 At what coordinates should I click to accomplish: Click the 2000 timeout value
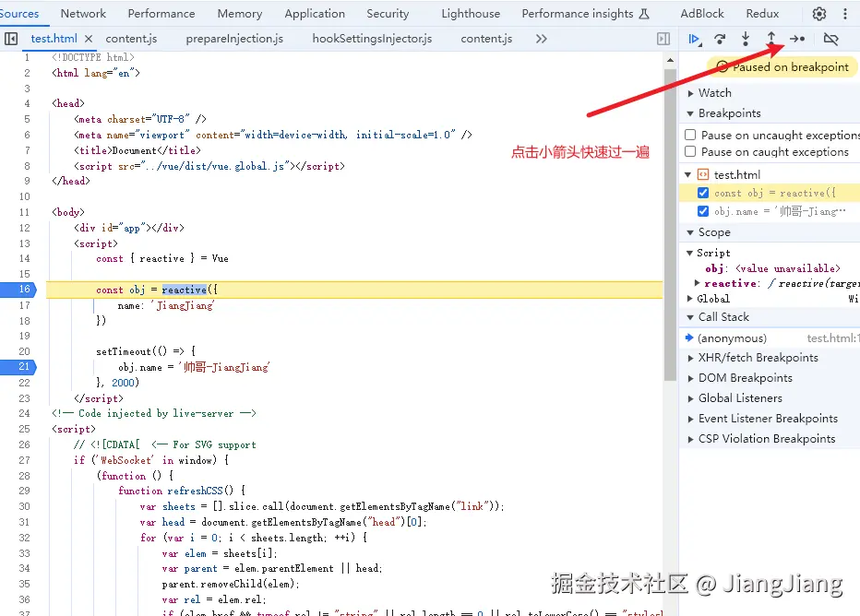pyautogui.click(x=124, y=383)
